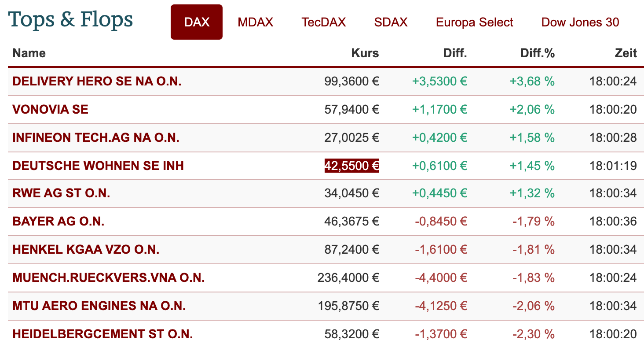
Task: Open DELIVERY HERO SE NA O.N. stock link
Action: pyautogui.click(x=97, y=81)
